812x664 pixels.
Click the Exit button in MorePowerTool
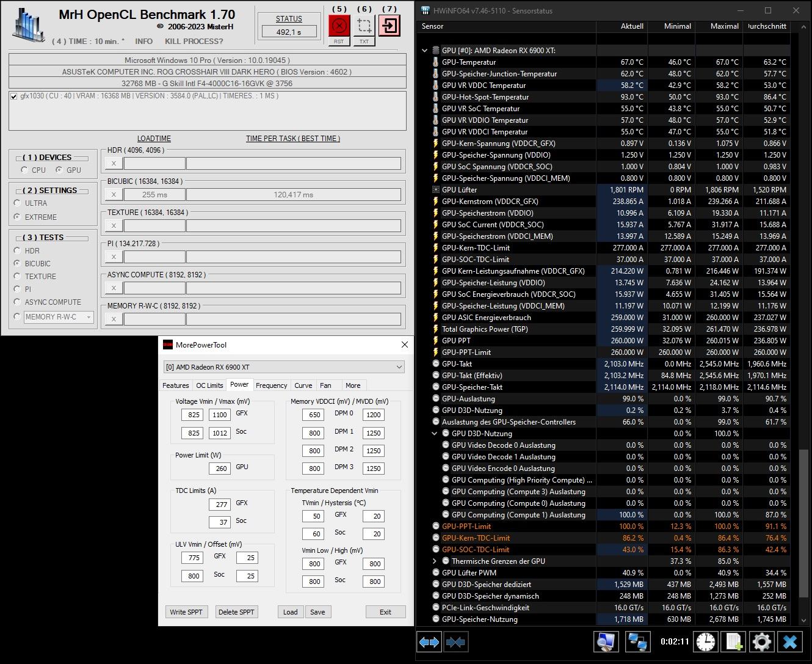pyautogui.click(x=385, y=612)
